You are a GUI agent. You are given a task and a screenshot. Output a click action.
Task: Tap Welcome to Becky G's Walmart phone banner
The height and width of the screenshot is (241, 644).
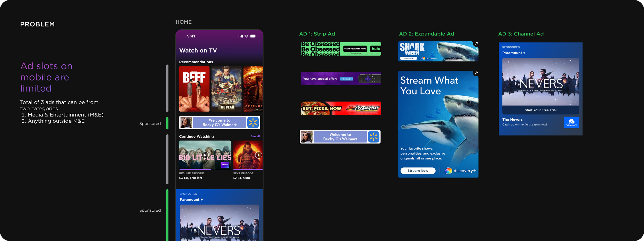219,122
